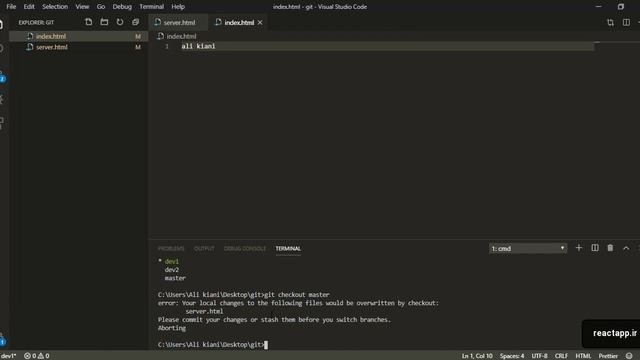The image size is (640, 360).
Task: Click the 'master' branch name in terminal output
Action: 175,278
